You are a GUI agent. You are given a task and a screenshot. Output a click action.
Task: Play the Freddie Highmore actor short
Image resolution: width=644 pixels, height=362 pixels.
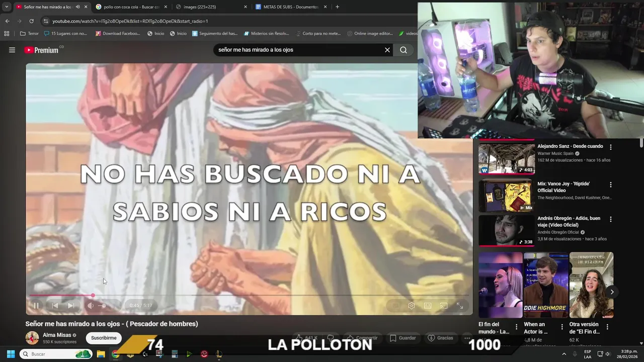click(x=546, y=285)
